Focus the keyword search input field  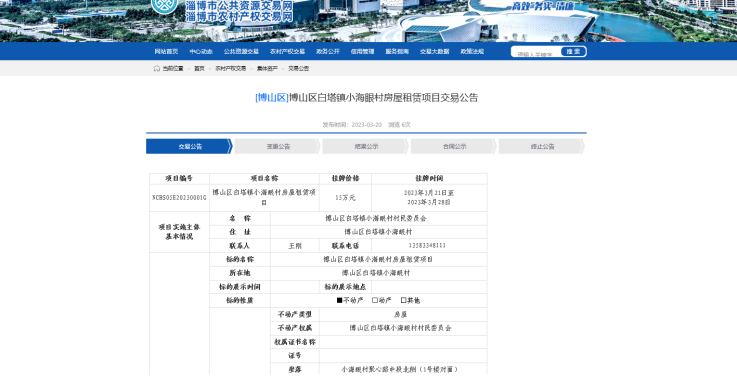536,52
